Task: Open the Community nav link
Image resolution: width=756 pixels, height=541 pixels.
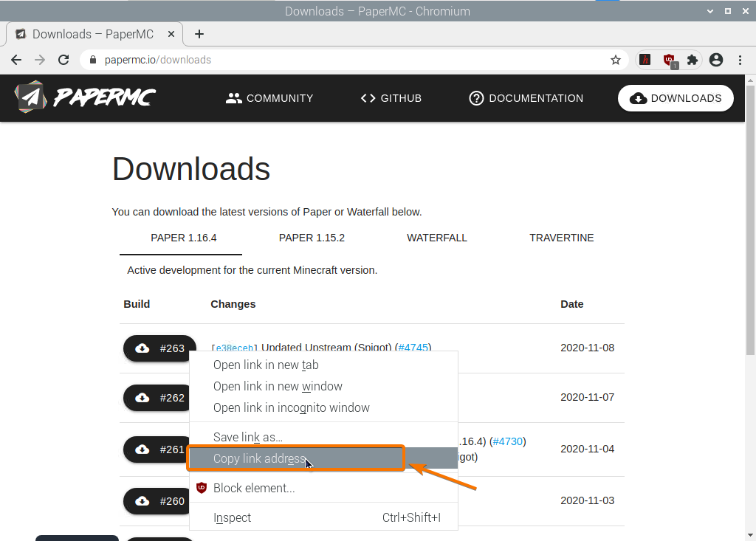Action: click(x=269, y=98)
